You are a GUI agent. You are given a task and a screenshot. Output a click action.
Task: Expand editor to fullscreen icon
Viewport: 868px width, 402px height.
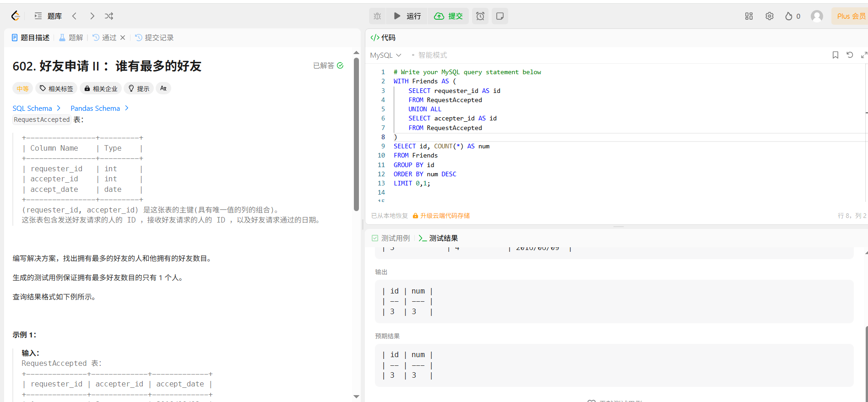pyautogui.click(x=864, y=55)
